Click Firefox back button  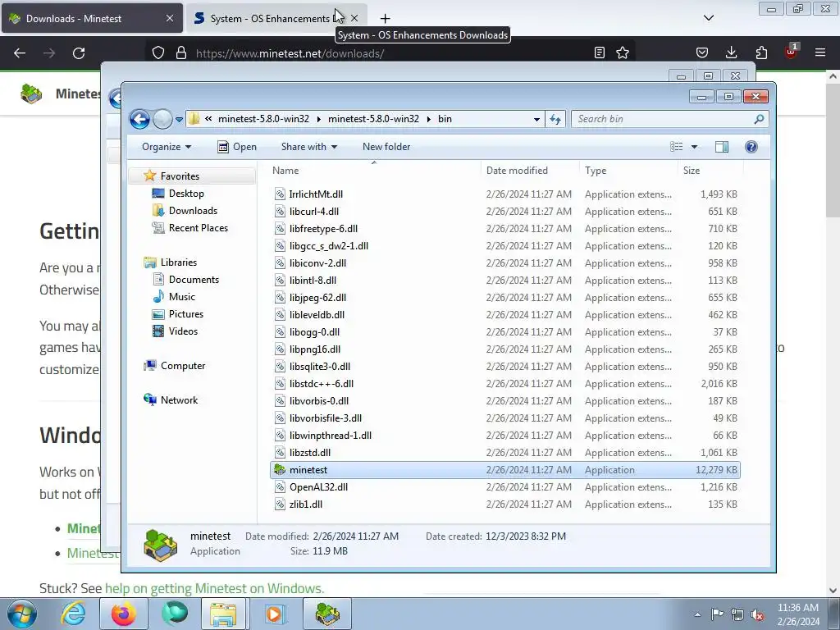click(x=20, y=53)
